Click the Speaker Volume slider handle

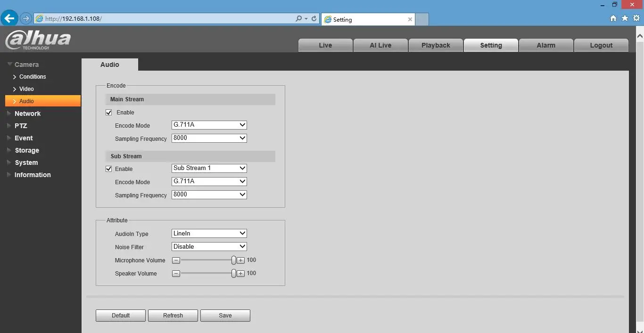(233, 273)
